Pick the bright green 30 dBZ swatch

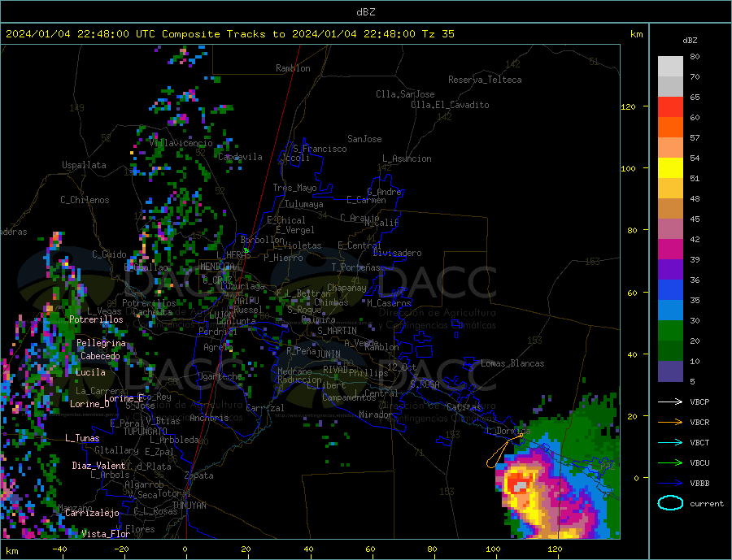click(x=670, y=330)
